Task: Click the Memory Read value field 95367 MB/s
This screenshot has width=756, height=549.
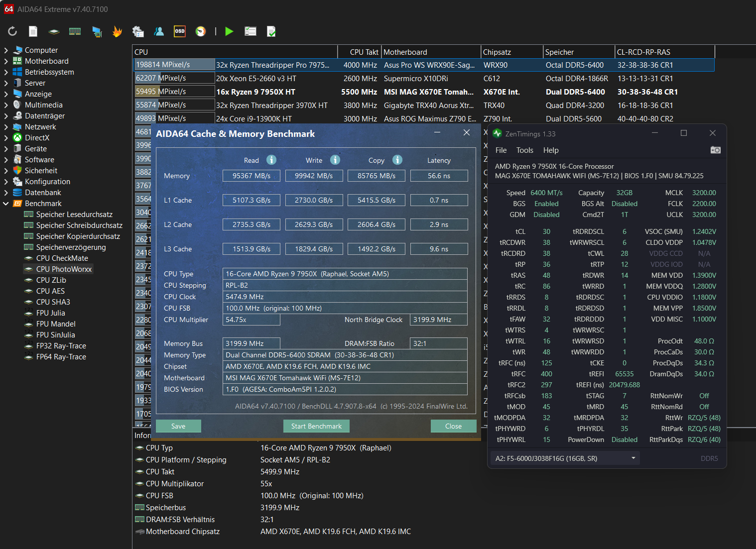Action: [x=252, y=176]
